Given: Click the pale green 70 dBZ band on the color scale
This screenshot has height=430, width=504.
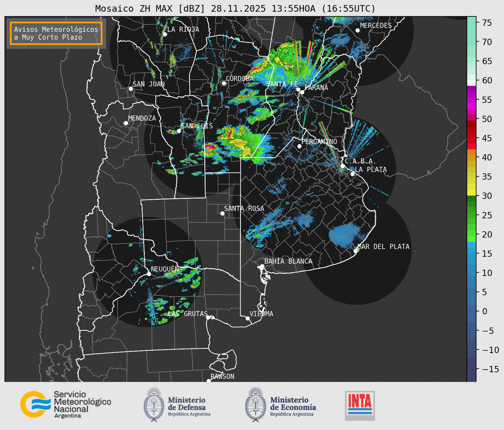Looking at the screenshot, I should [471, 42].
